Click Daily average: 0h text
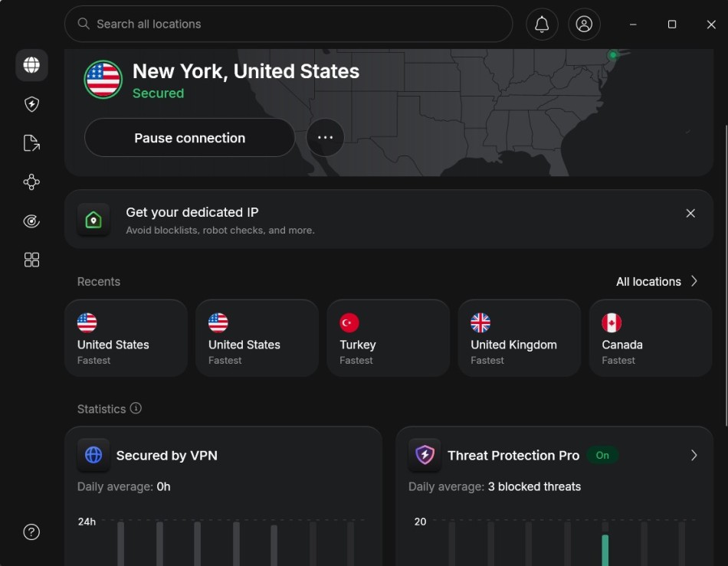 (123, 486)
